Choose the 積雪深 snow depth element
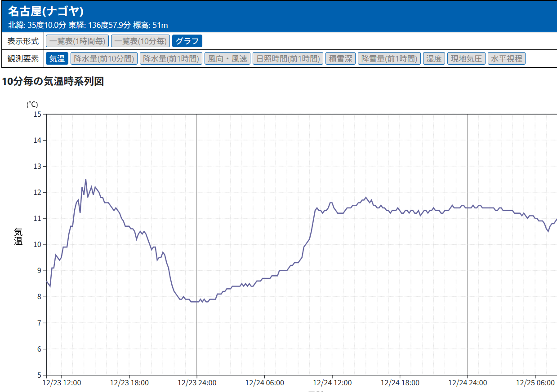Viewport: 557px width, 392px height. click(x=340, y=58)
